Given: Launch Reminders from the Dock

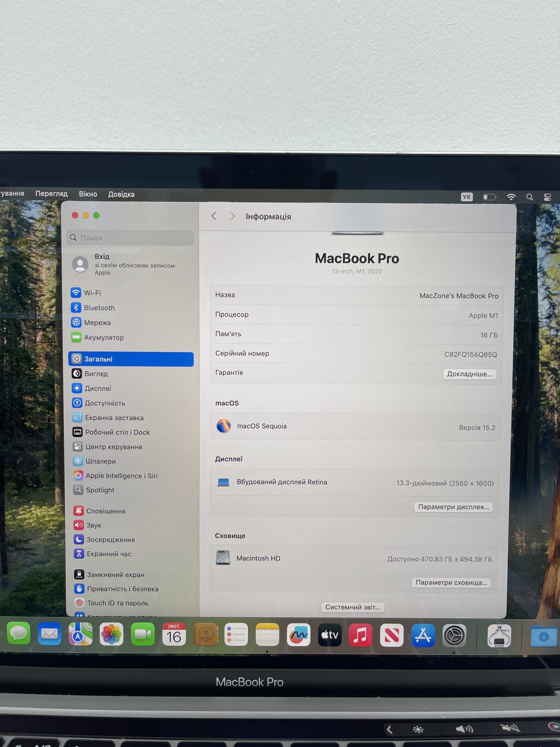Looking at the screenshot, I should (236, 635).
